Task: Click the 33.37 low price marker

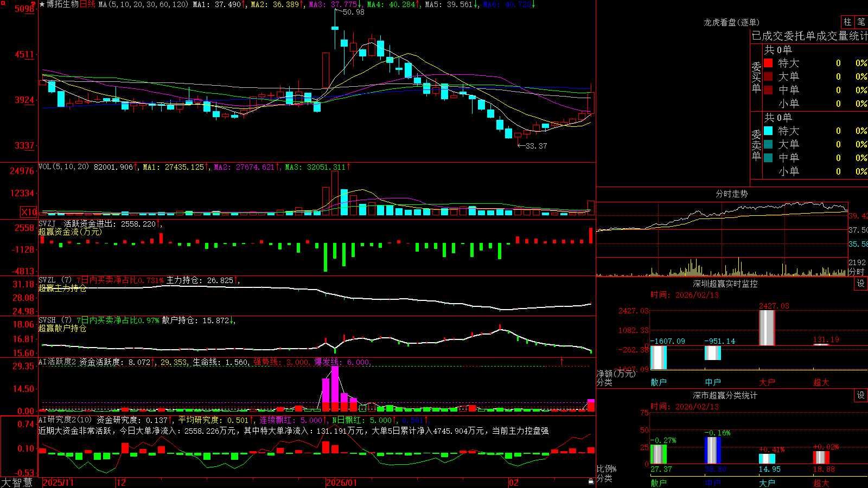Action: tap(536, 145)
